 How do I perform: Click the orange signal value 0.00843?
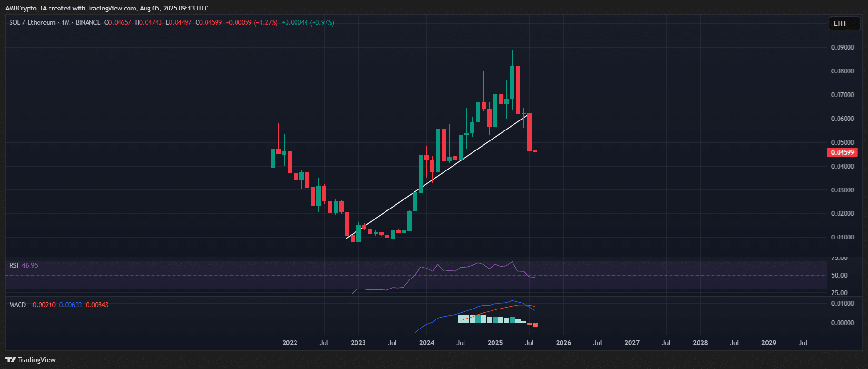[x=97, y=305]
